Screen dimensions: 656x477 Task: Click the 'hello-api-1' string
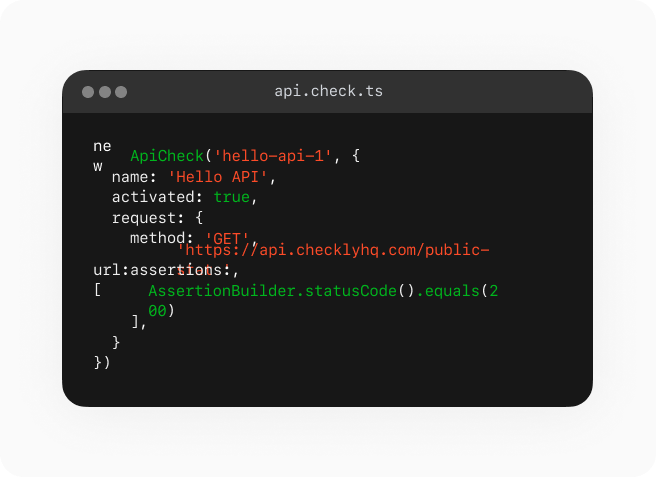tap(273, 156)
